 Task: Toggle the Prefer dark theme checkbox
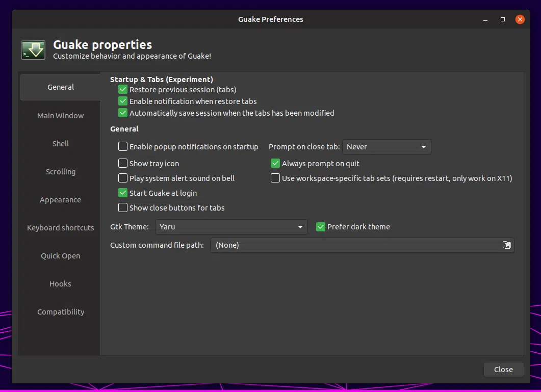click(x=321, y=227)
